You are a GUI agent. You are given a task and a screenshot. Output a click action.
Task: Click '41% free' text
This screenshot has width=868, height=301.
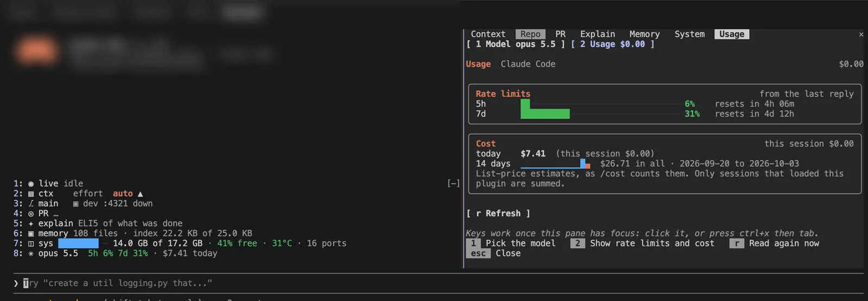pyautogui.click(x=237, y=243)
